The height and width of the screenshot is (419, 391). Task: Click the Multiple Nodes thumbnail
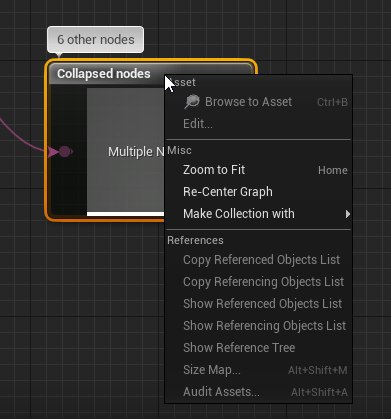point(126,152)
